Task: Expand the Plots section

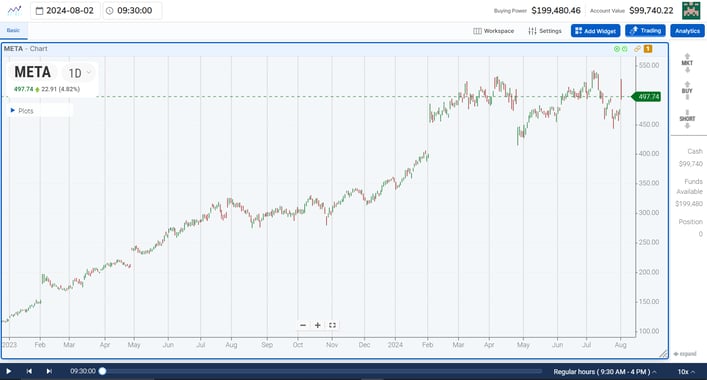Action: (x=22, y=110)
